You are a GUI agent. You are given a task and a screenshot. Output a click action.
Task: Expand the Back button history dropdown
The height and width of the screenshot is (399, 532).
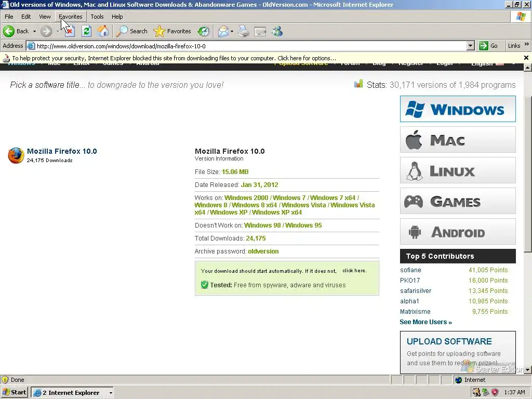(34, 31)
